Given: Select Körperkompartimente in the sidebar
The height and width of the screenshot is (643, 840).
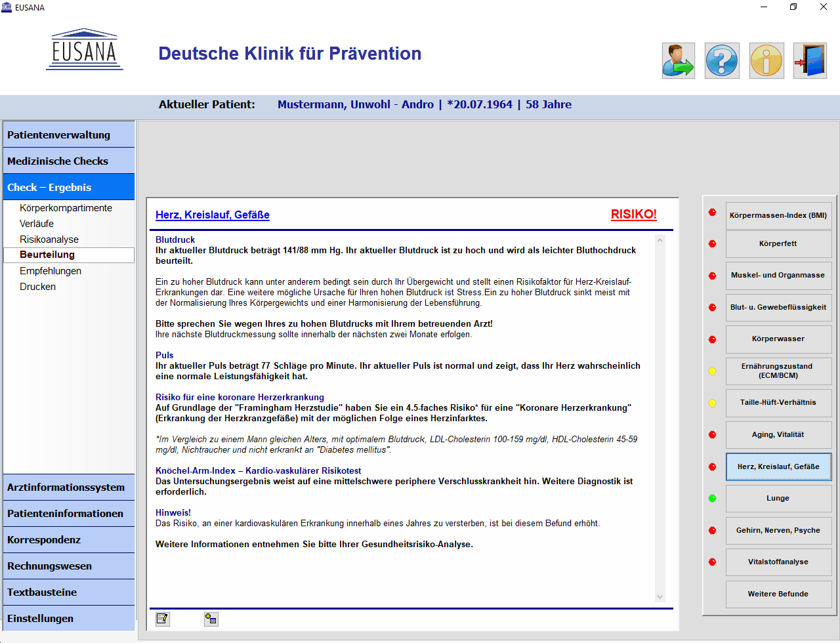Looking at the screenshot, I should tap(66, 208).
